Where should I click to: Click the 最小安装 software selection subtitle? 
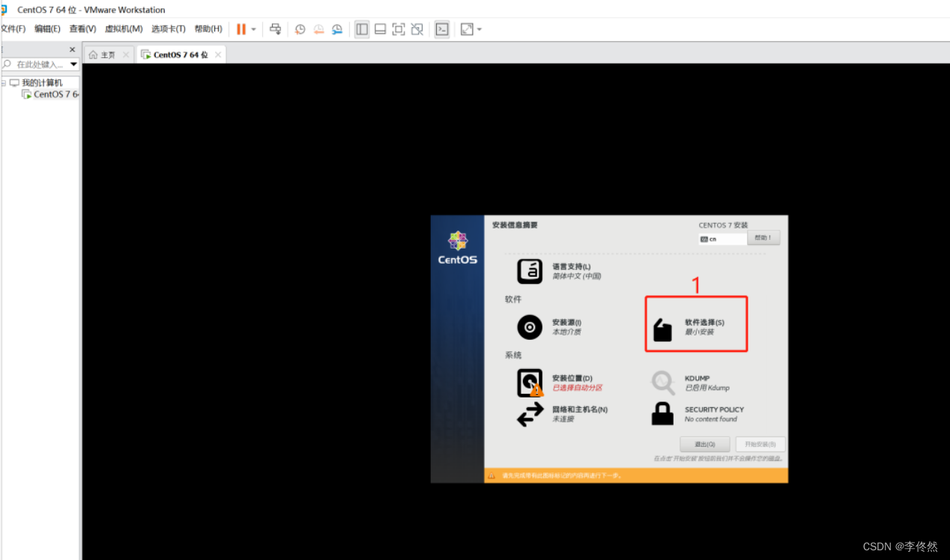click(699, 332)
